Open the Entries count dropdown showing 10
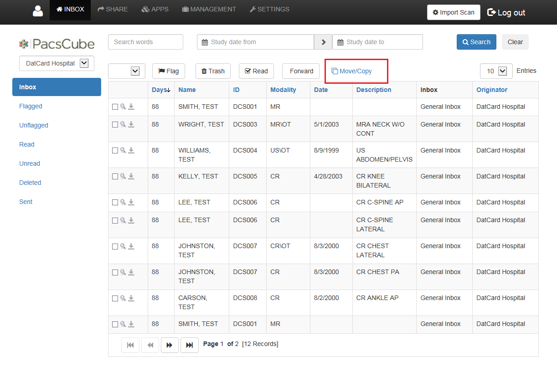This screenshot has width=557, height=392. pos(496,71)
